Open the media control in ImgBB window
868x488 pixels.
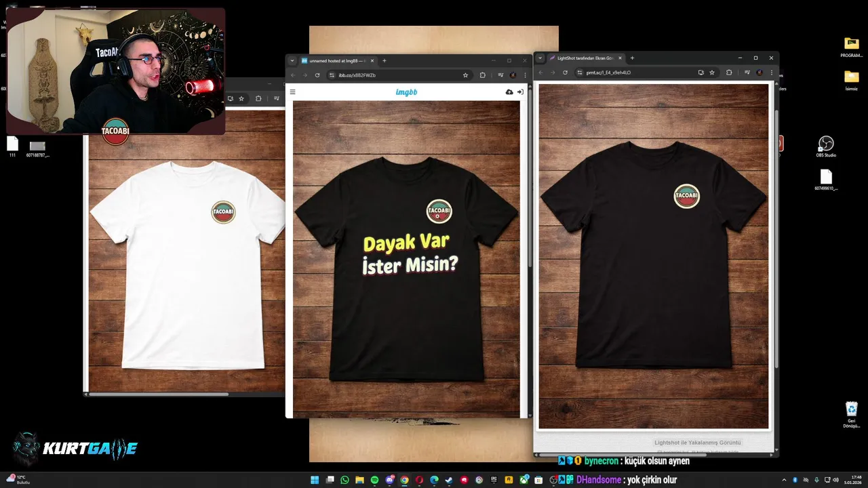pos(500,75)
